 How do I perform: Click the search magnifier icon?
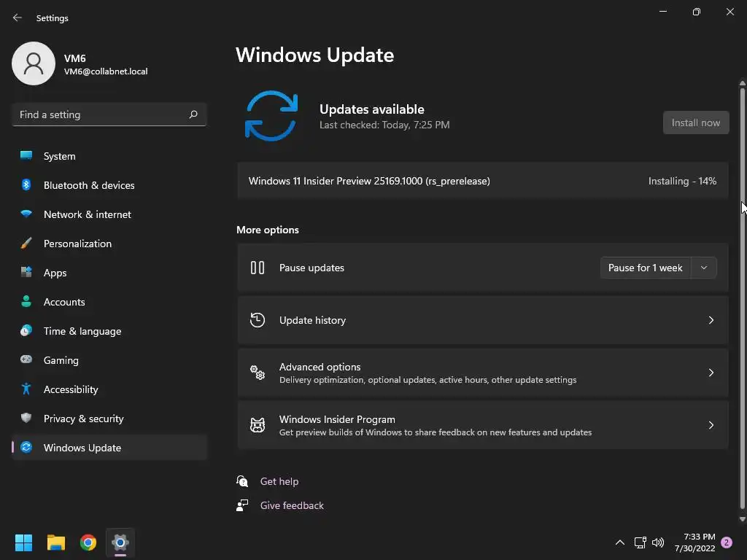(193, 114)
